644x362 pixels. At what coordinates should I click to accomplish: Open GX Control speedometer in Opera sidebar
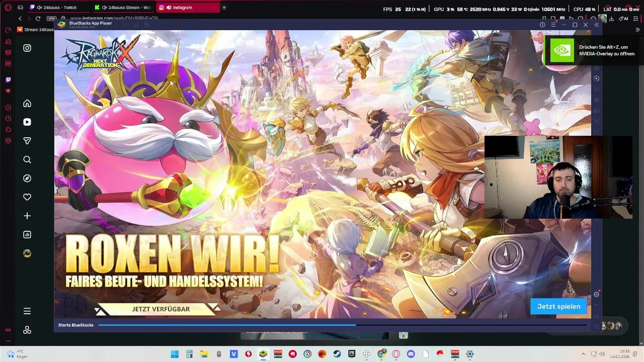[x=8, y=30]
